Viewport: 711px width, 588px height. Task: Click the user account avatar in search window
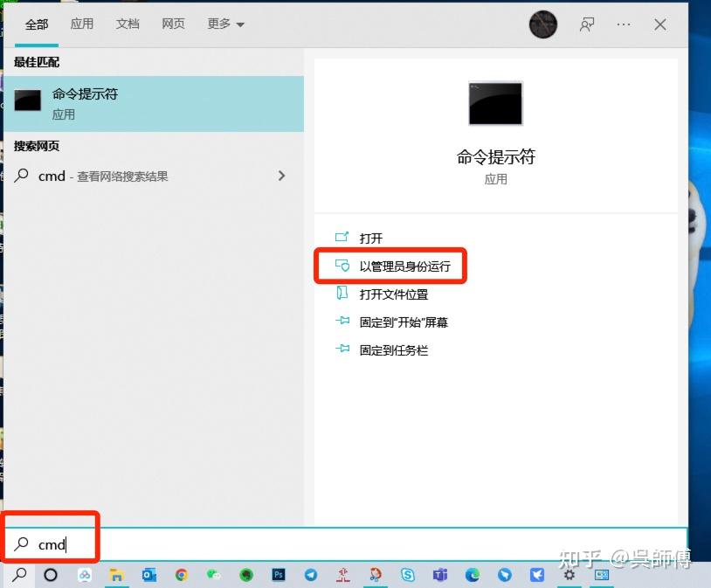point(543,24)
